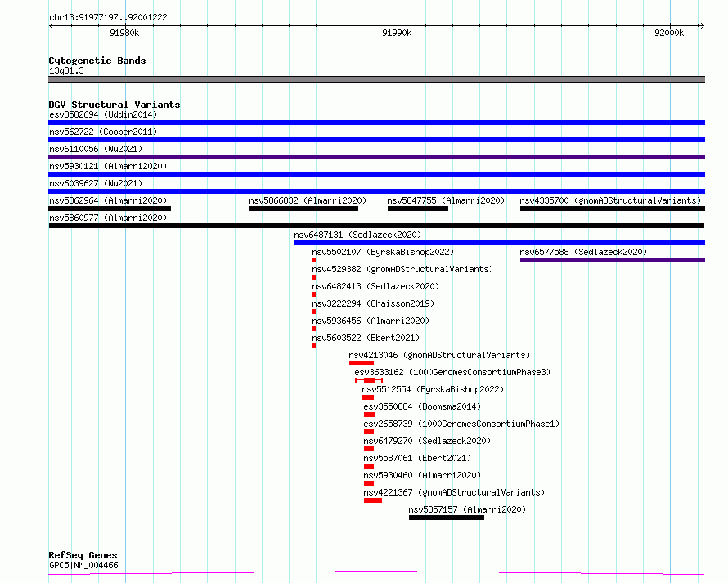Open nsv6487131 (Sedlazeck2020) variant label

tap(357, 235)
